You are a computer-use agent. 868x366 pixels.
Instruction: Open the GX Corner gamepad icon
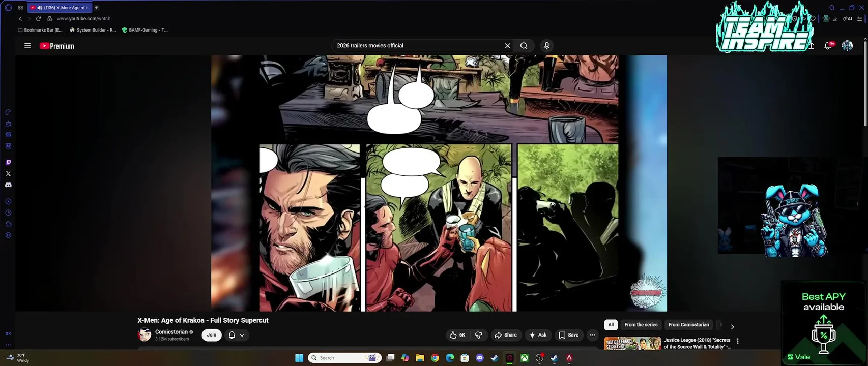[20, 8]
